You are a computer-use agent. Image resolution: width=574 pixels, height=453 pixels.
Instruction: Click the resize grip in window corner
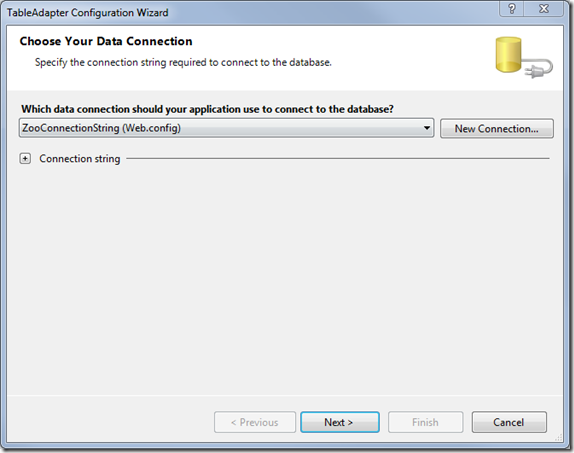(559, 437)
